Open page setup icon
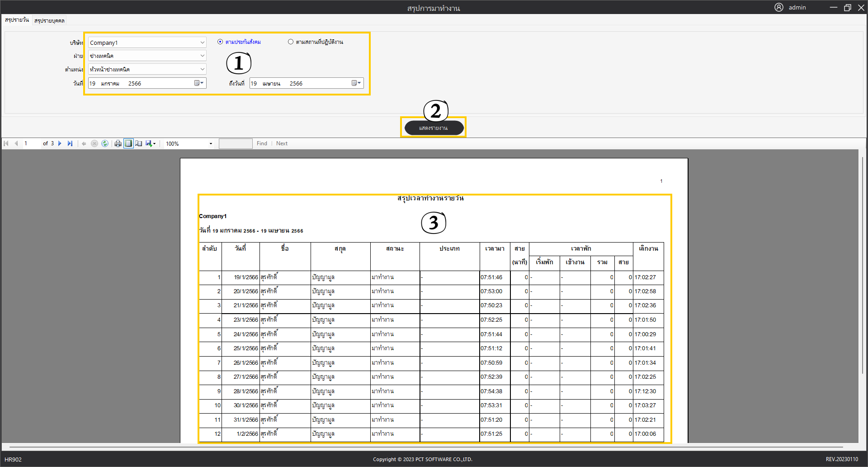868x467 pixels. pyautogui.click(x=139, y=143)
